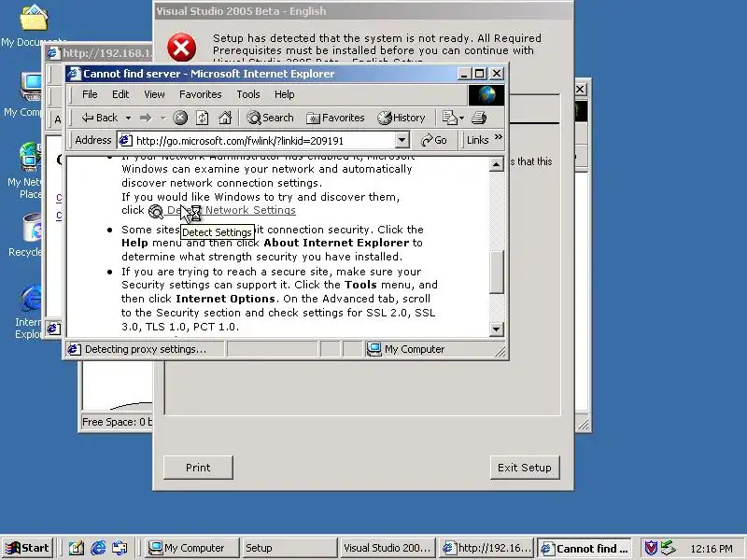Switch to Setup taskbar button

(289, 548)
